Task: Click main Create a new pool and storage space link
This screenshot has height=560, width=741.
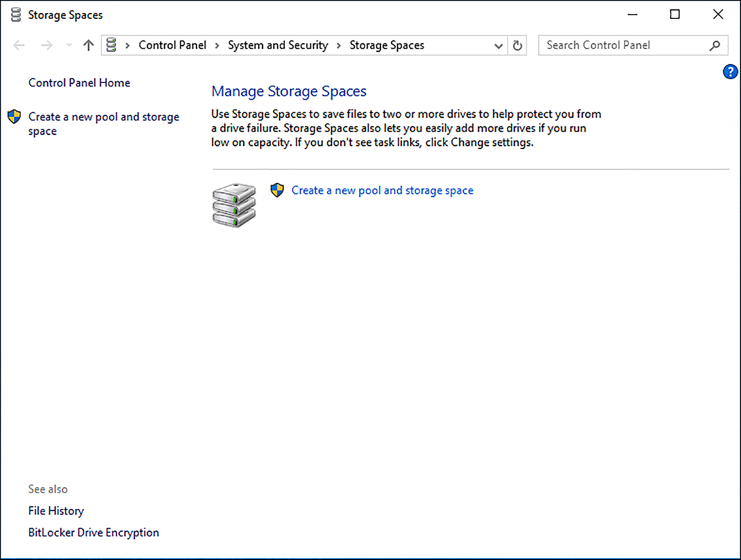Action: pyautogui.click(x=382, y=190)
